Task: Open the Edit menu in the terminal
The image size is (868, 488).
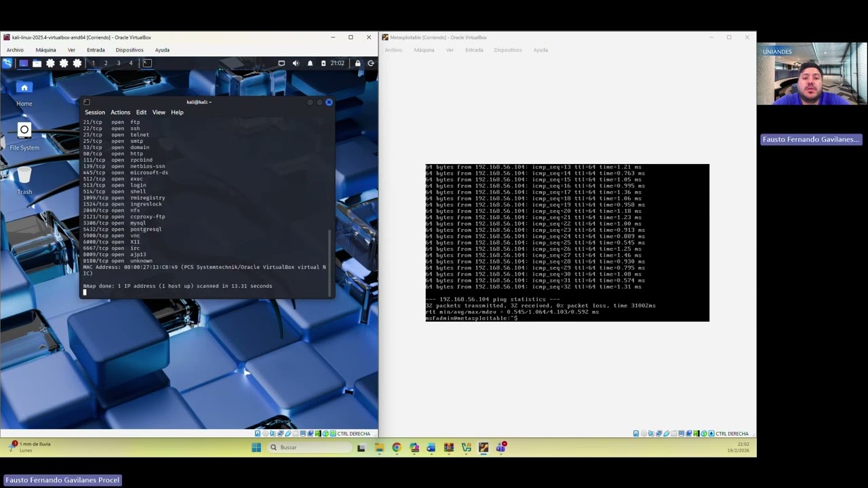Action: click(141, 113)
